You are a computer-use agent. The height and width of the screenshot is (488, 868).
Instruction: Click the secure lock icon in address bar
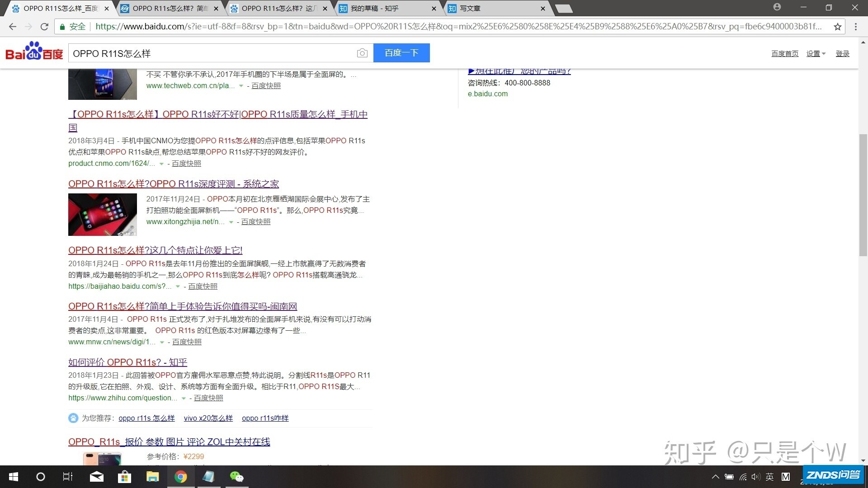point(62,27)
